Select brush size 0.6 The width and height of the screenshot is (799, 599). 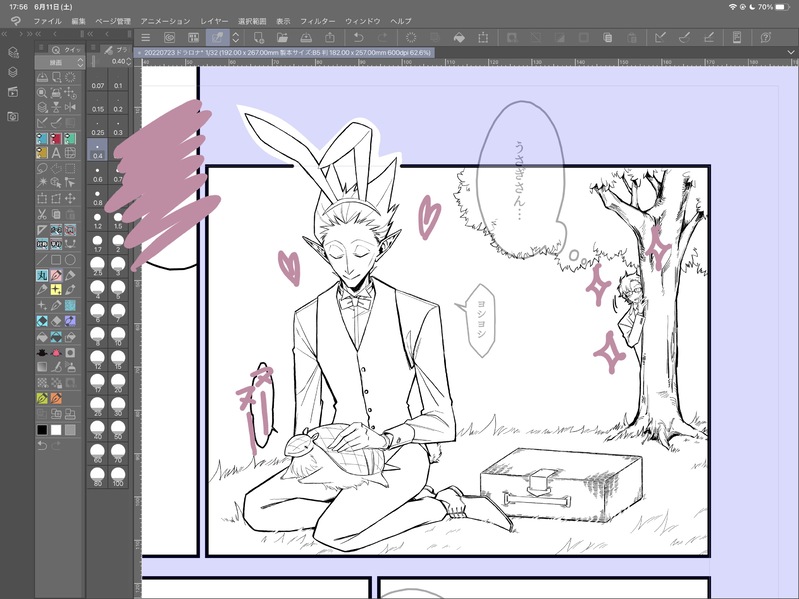pos(97,175)
